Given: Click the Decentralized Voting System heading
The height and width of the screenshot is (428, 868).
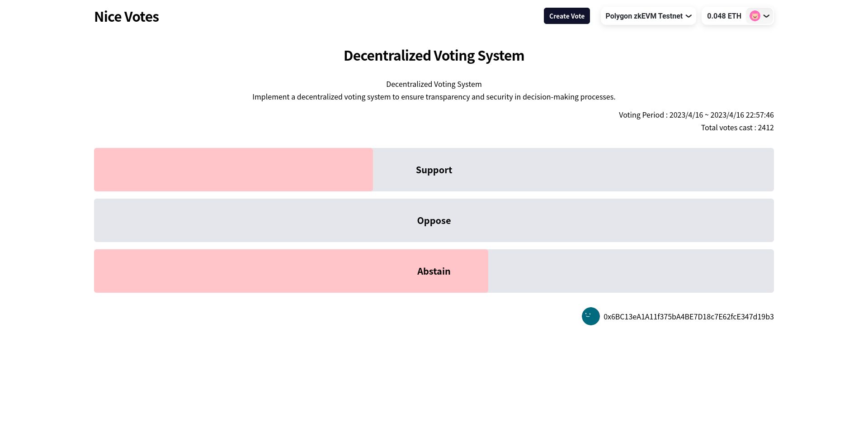Looking at the screenshot, I should pos(434,56).
